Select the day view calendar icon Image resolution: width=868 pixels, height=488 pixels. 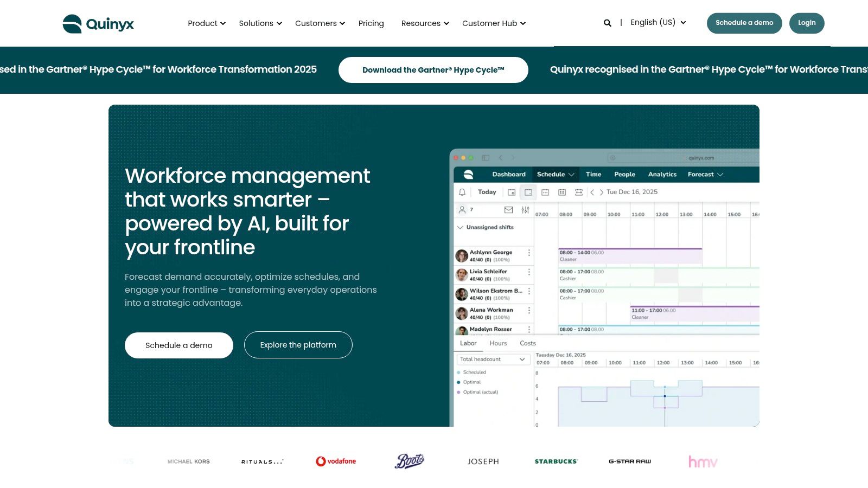click(528, 192)
